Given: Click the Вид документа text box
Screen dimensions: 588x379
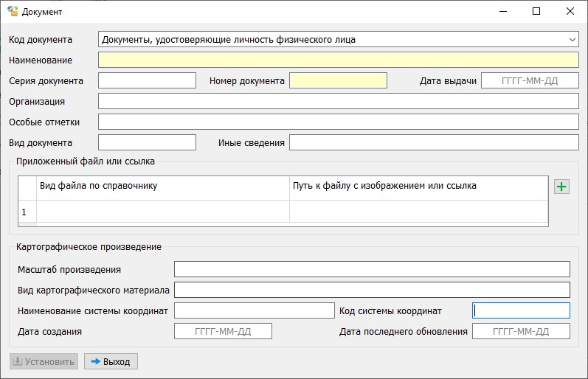Looking at the screenshot, I should [147, 142].
